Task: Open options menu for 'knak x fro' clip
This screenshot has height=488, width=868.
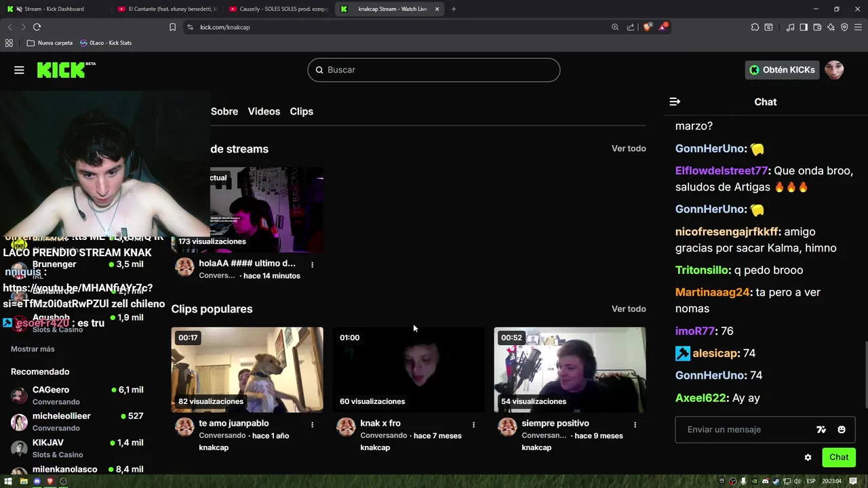Action: [473, 424]
